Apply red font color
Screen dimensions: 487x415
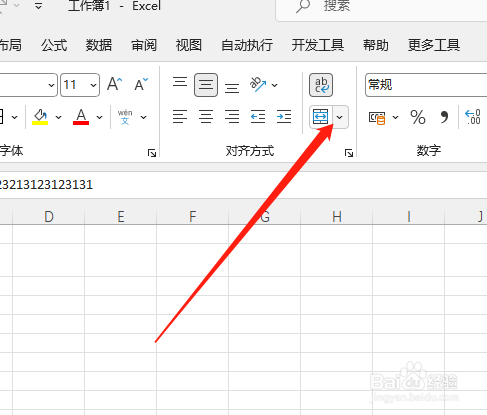point(81,117)
